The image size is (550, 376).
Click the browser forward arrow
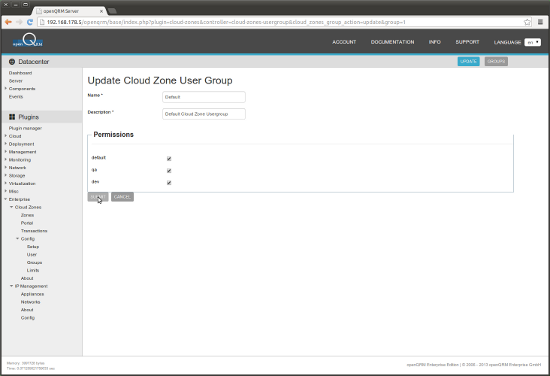(19, 22)
